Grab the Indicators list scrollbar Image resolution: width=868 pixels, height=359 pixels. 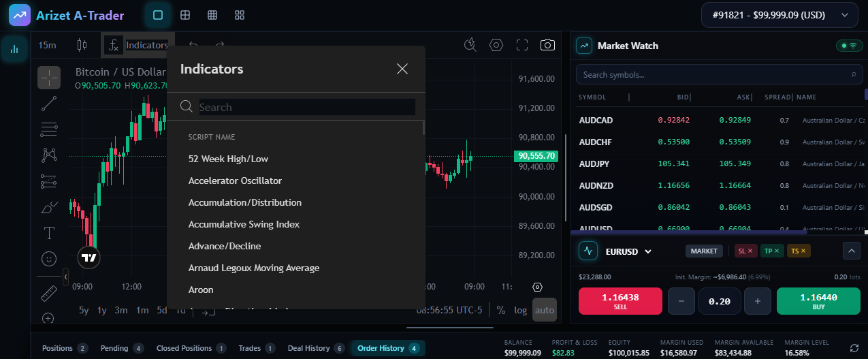(423, 128)
